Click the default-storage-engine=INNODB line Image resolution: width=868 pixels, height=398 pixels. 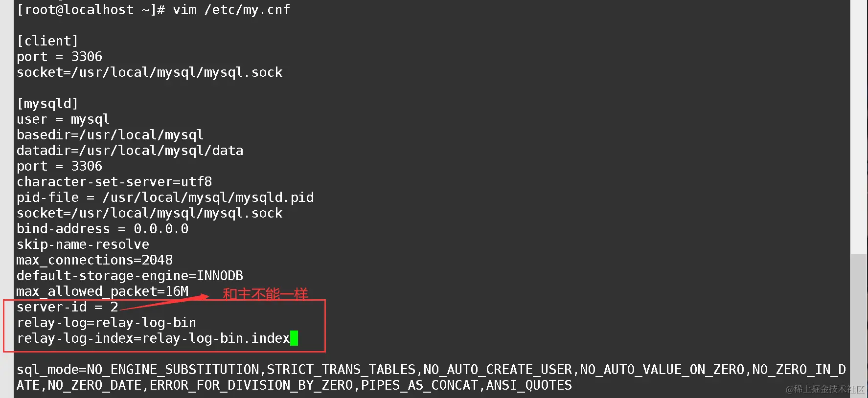[130, 276]
